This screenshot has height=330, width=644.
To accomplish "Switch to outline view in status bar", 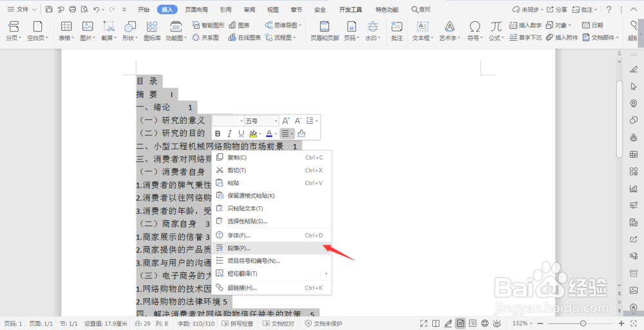I will pyautogui.click(x=473, y=324).
